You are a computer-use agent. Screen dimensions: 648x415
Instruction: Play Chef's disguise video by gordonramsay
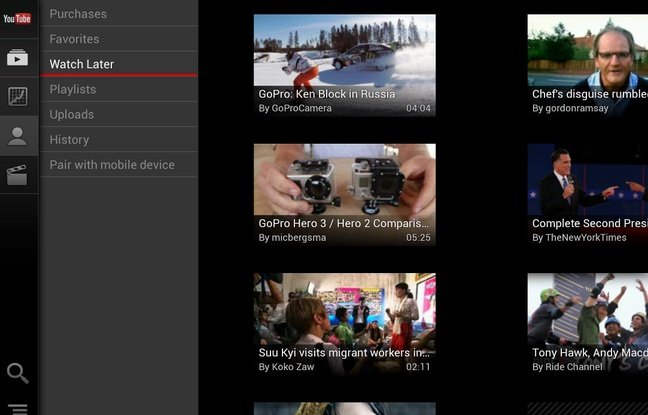(588, 65)
